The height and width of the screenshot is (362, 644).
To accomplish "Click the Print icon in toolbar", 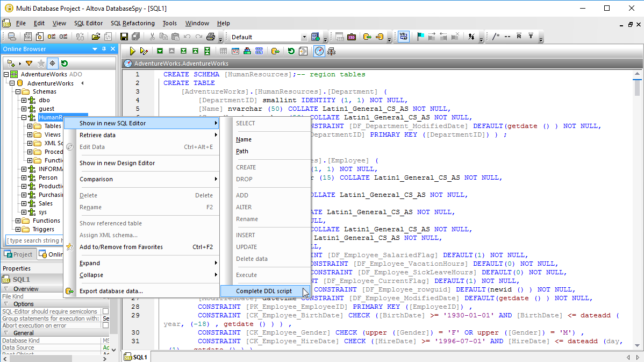I will click(211, 37).
